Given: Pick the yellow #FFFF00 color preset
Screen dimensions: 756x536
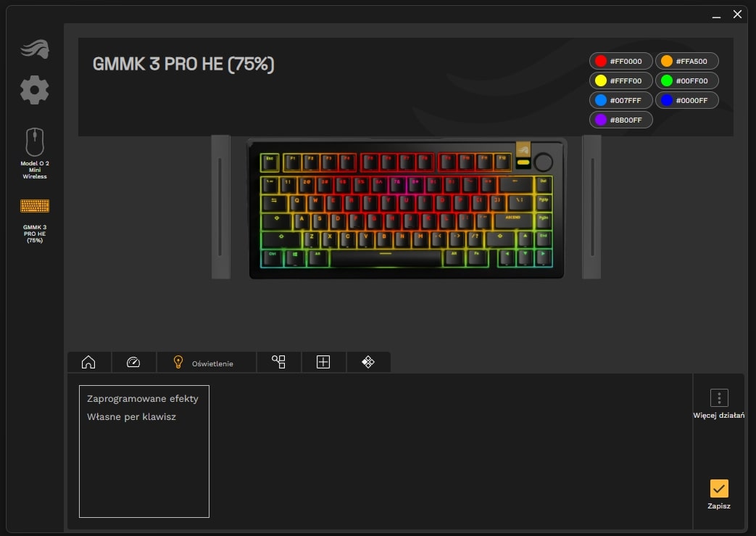Looking at the screenshot, I should (621, 81).
